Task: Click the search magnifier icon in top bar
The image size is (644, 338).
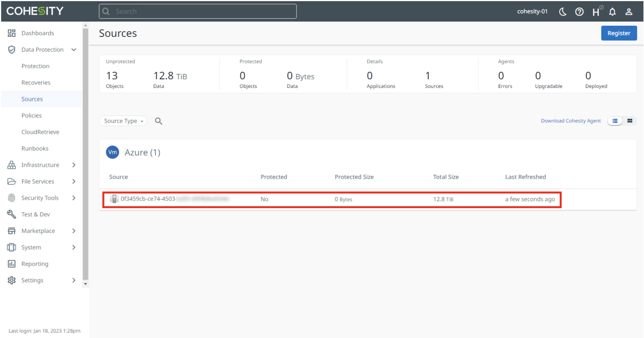Action: click(106, 11)
